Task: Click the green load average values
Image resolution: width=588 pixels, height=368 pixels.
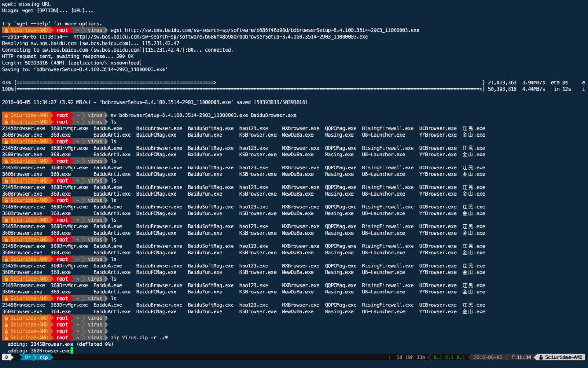Action: 449,357
